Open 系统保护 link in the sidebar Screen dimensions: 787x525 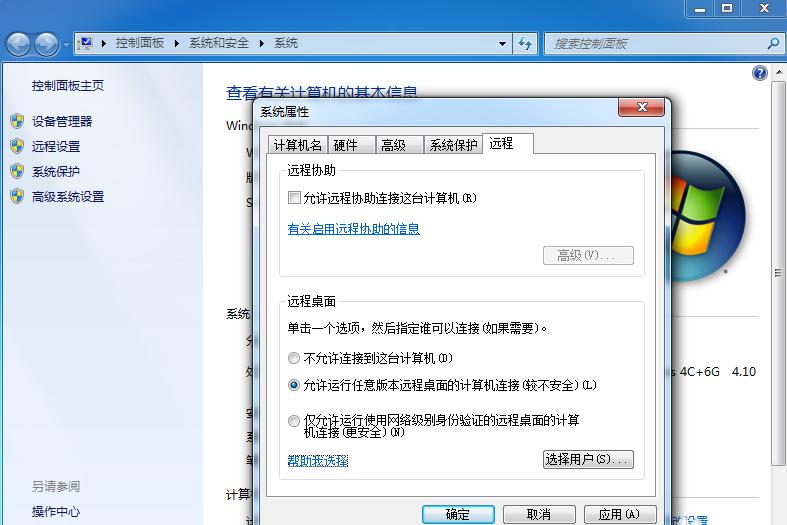click(x=56, y=172)
